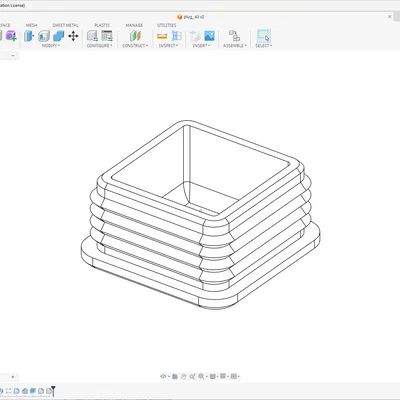
Task: Switch to the PLASTIC tab
Action: (102, 25)
